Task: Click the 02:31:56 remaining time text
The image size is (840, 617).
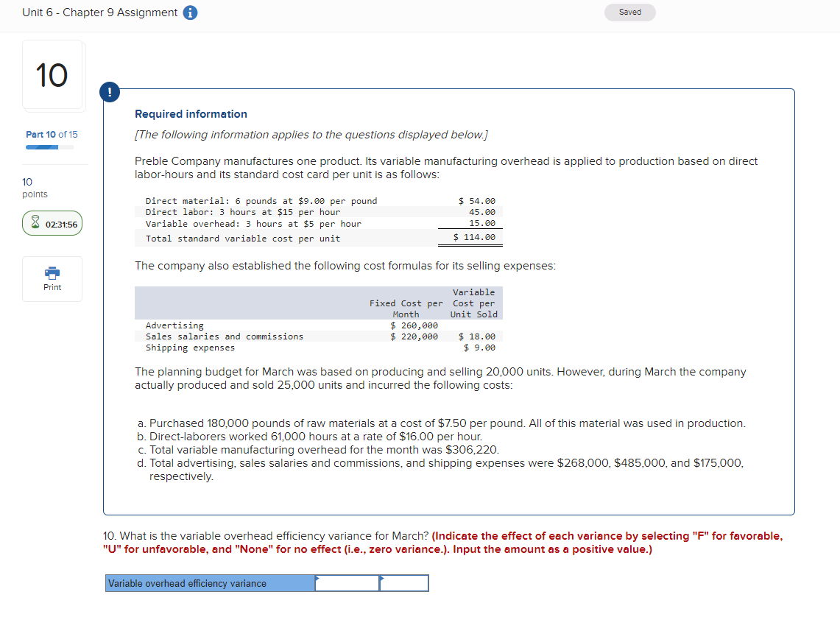Action: coord(61,225)
